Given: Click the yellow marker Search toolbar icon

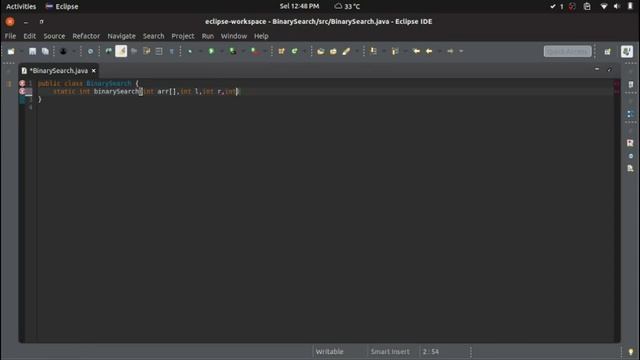Looking at the screenshot, I should click(x=346, y=51).
